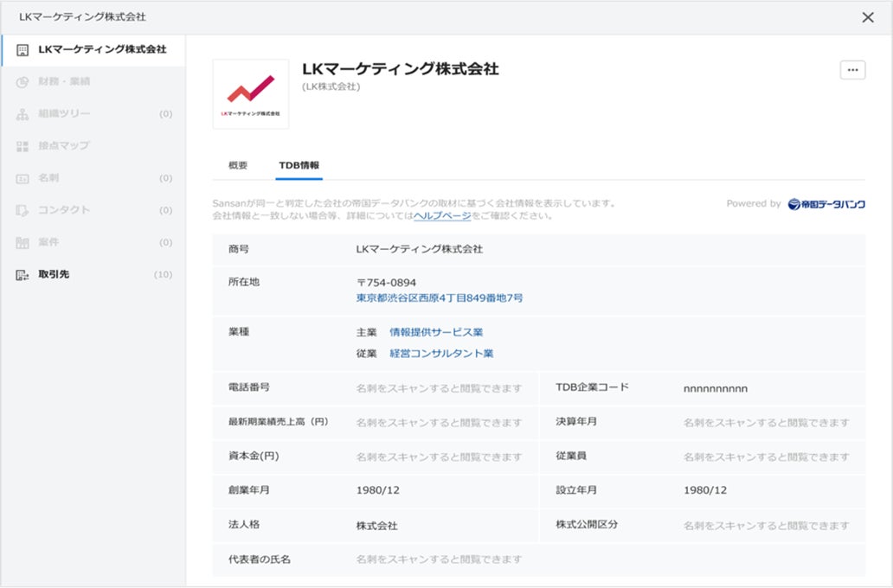Open address link 東京都渋谷区西原4丁目849番地7号
893x588 pixels.
click(x=440, y=297)
